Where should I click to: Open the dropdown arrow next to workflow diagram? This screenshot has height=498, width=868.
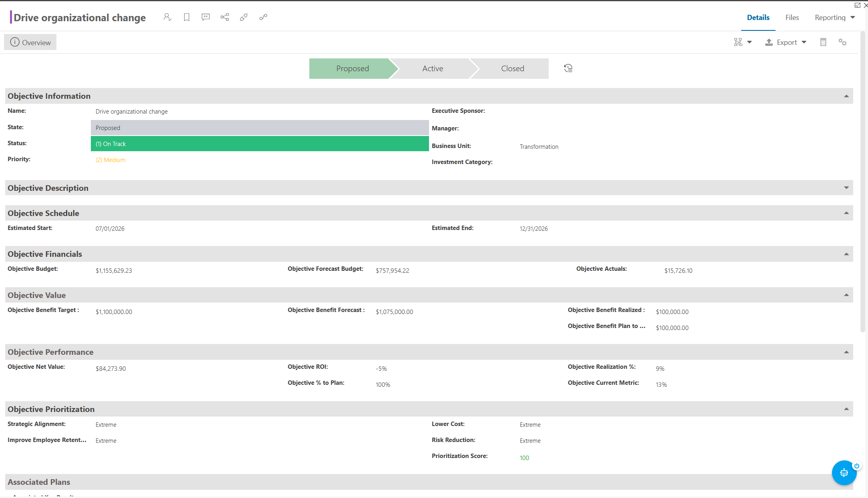(x=750, y=42)
